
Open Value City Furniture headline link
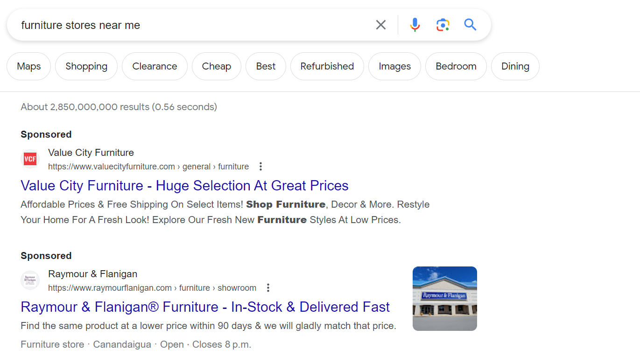tap(184, 186)
